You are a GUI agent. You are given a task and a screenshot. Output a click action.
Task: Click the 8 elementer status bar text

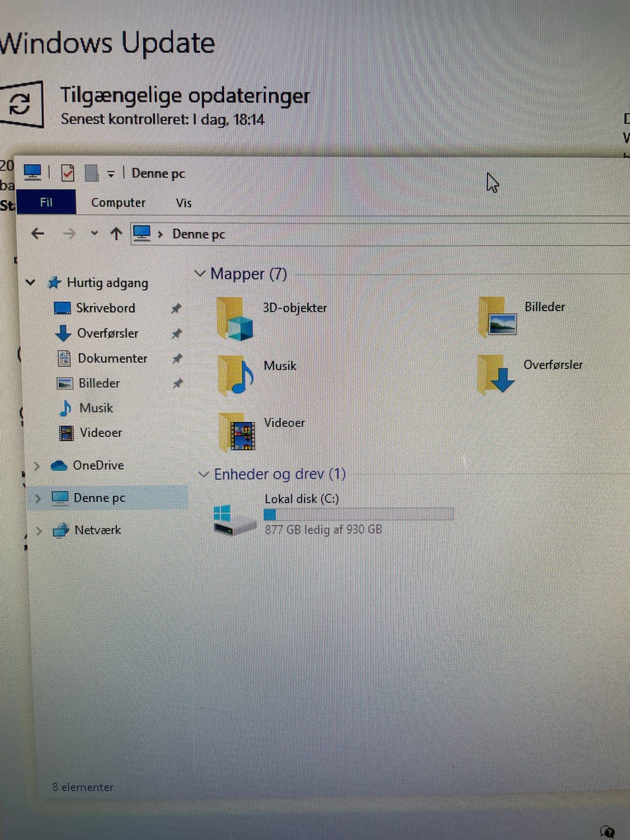(83, 787)
